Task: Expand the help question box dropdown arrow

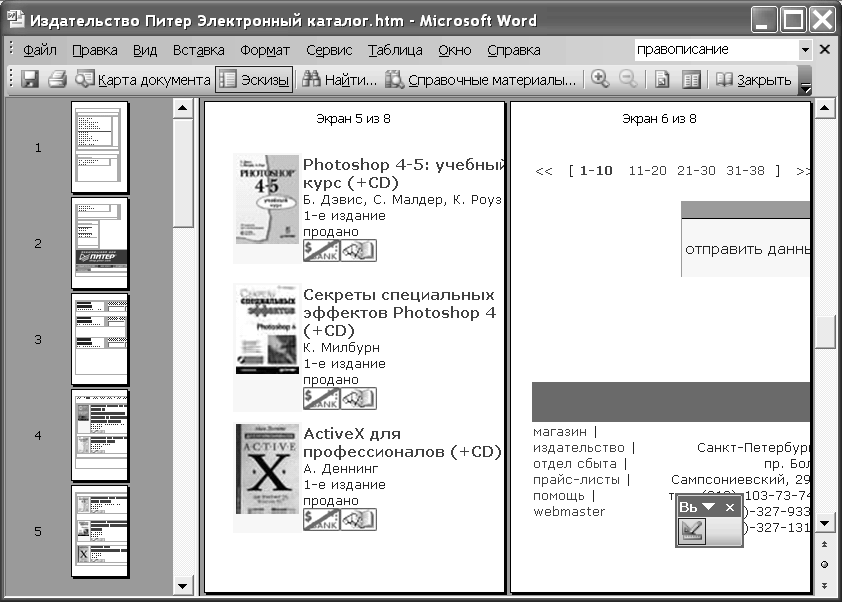Action: click(805, 49)
